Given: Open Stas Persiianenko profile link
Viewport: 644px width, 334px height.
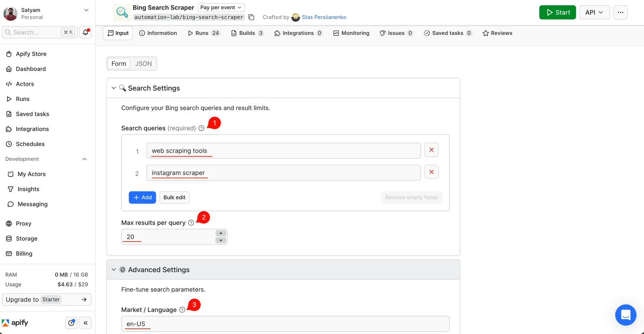Looking at the screenshot, I should tap(324, 17).
